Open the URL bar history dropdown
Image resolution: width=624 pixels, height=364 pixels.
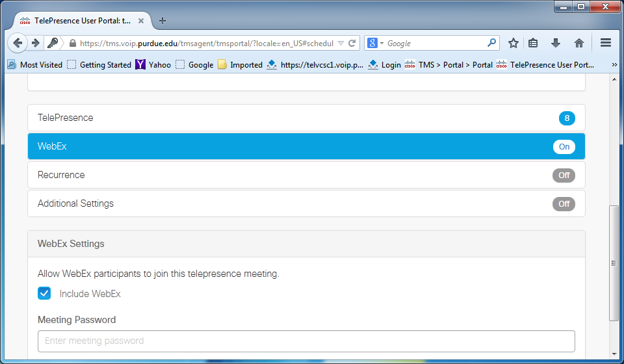(x=341, y=44)
